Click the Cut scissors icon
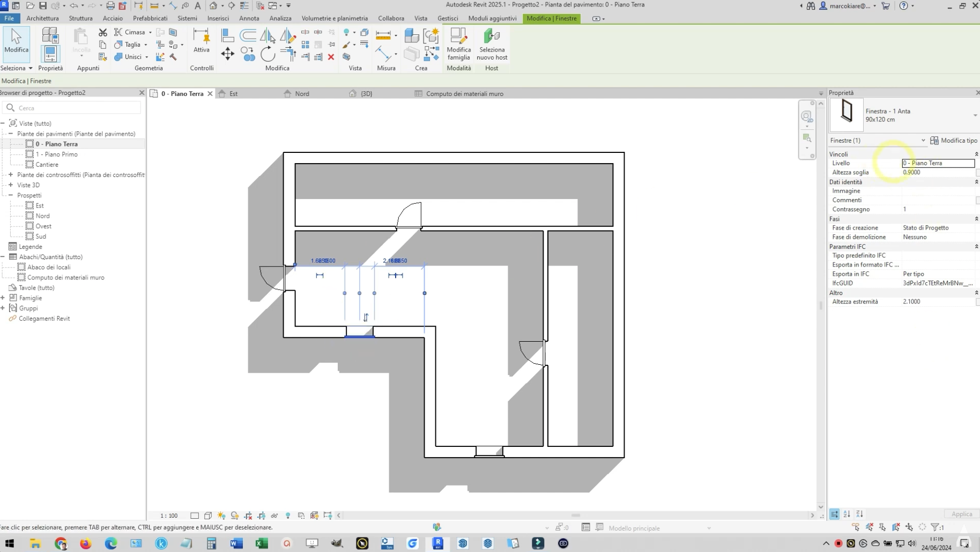Screen dimensions: 980x552 click(x=103, y=33)
